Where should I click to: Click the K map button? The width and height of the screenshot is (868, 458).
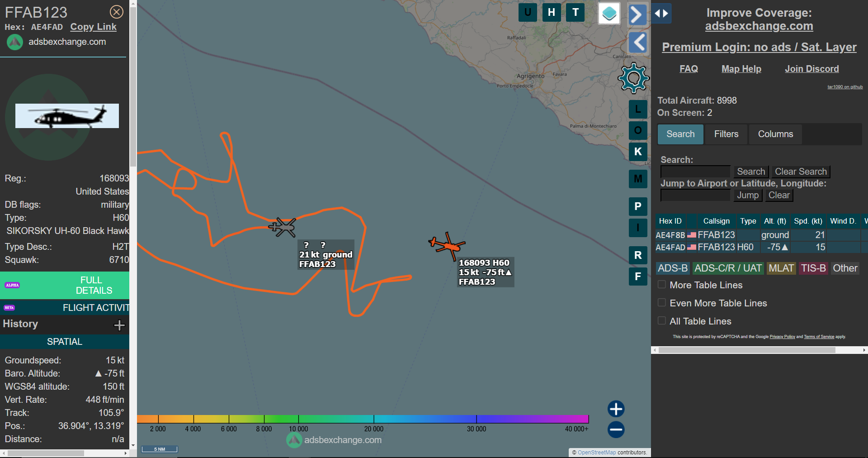click(638, 152)
